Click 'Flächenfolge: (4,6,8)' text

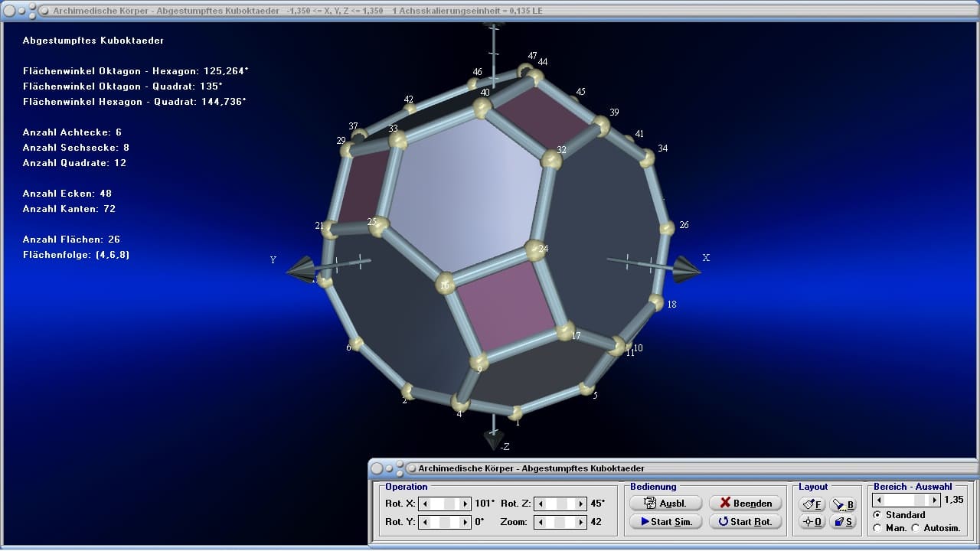[76, 255]
